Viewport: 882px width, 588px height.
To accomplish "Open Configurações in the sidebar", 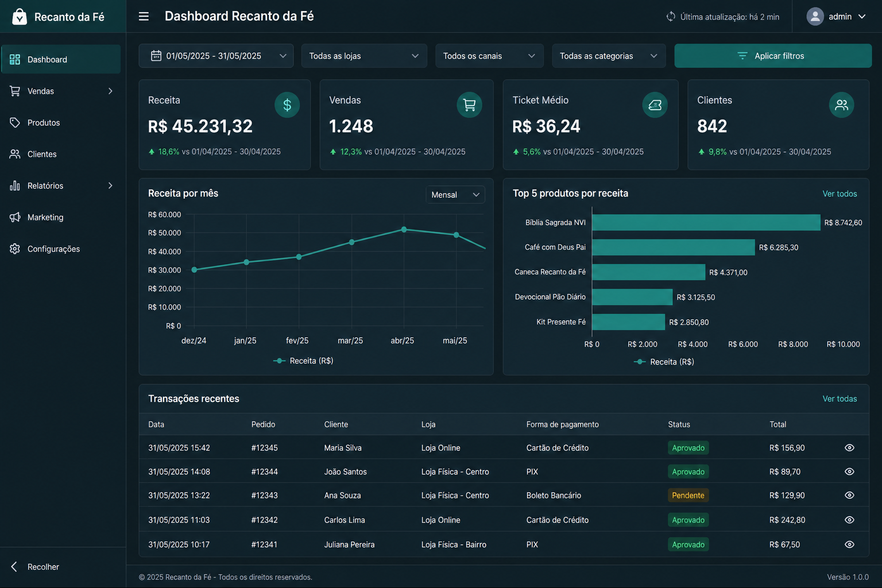I will click(61, 249).
